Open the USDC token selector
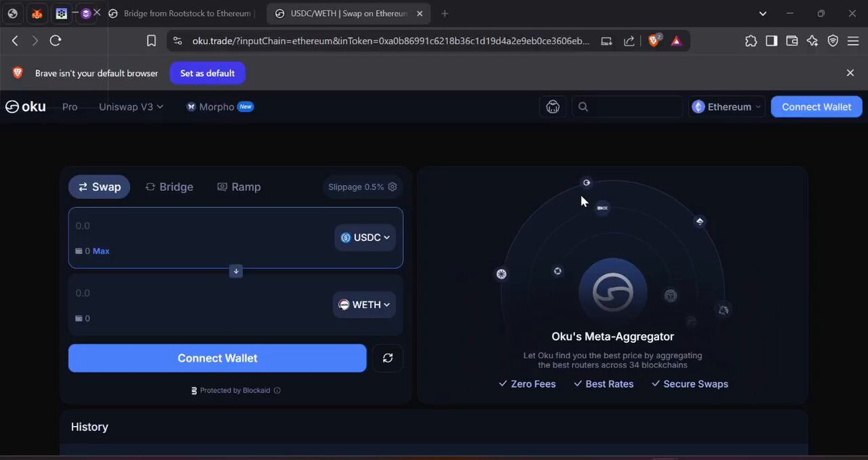Screen dimensions: 868x460 365,237
